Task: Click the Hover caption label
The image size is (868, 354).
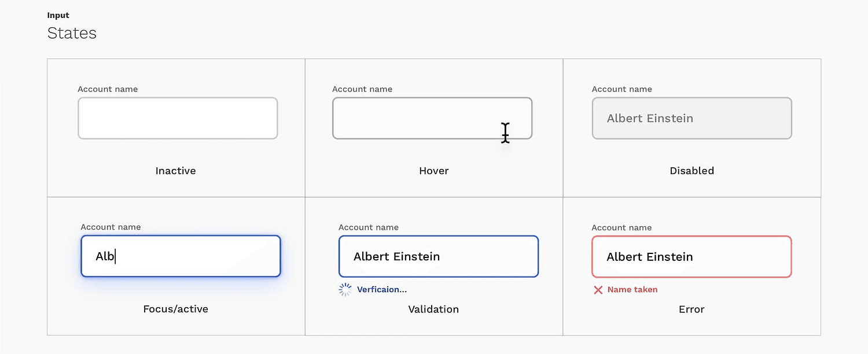Action: (433, 171)
